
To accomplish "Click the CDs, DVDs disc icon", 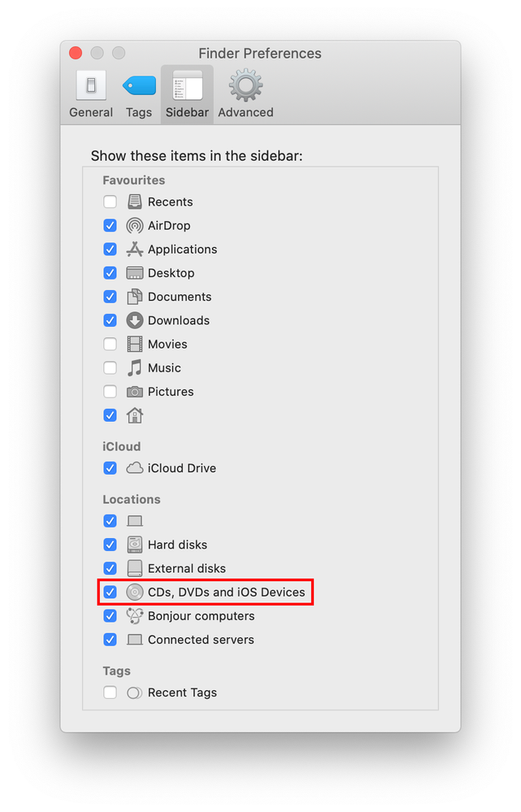I will (135, 593).
